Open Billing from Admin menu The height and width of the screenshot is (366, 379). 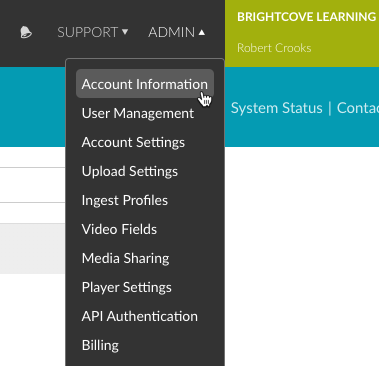(100, 345)
